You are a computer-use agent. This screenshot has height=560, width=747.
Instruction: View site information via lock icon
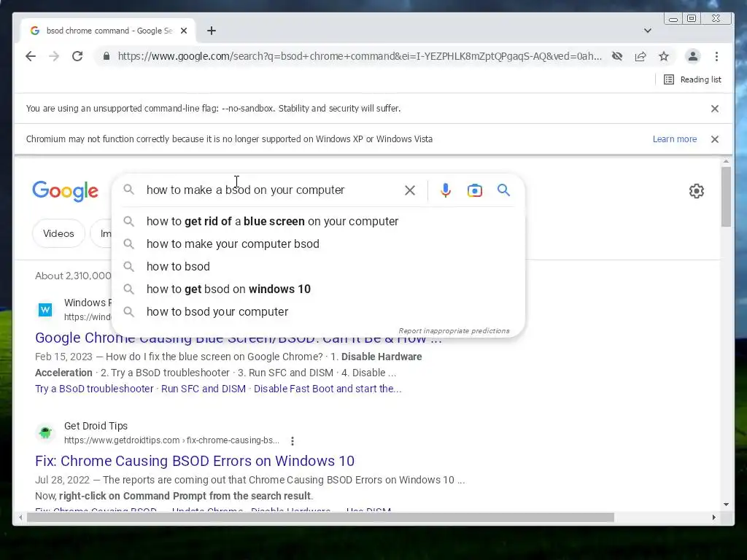[x=107, y=56]
